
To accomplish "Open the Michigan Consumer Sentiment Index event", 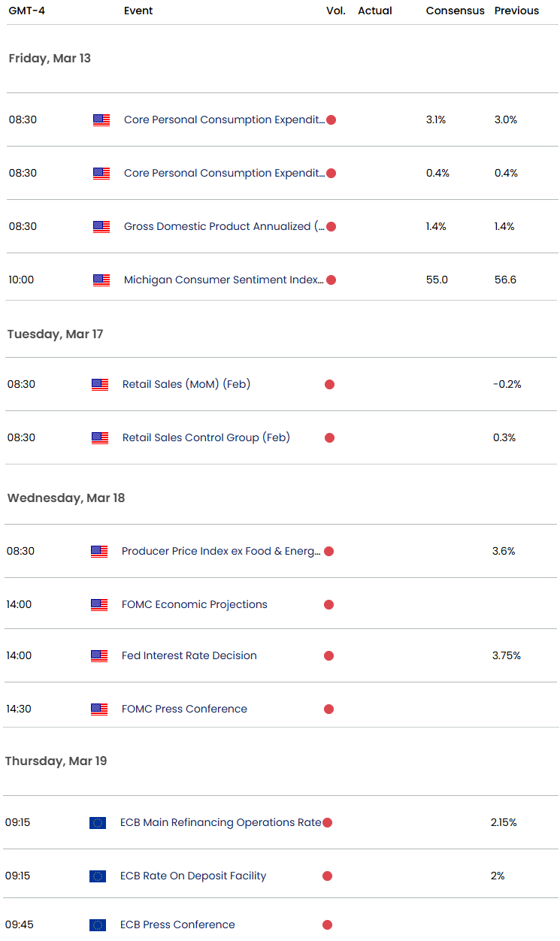I will pyautogui.click(x=223, y=280).
